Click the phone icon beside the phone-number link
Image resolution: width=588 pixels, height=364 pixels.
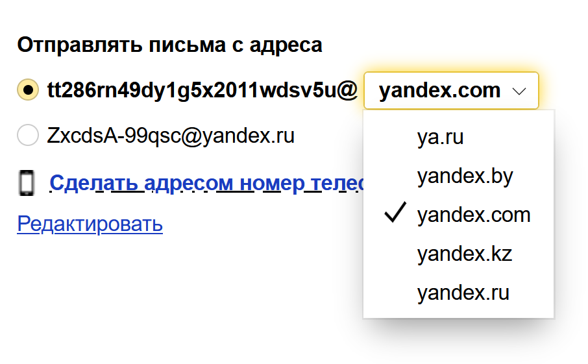point(26,183)
